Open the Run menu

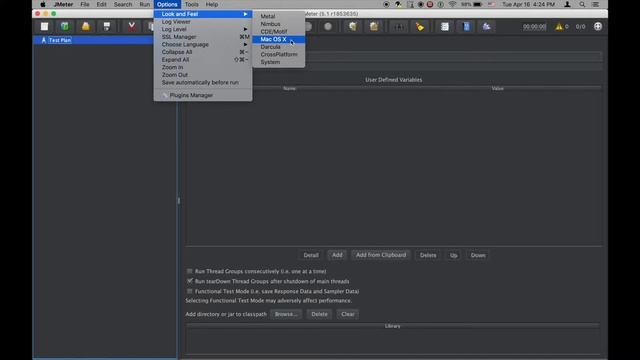[x=145, y=4]
